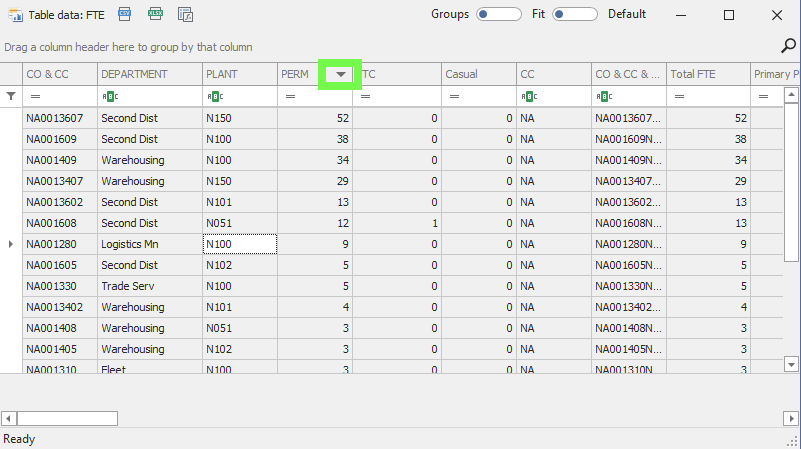801x449 pixels.
Task: Toggle the Groups switch
Action: click(x=499, y=14)
